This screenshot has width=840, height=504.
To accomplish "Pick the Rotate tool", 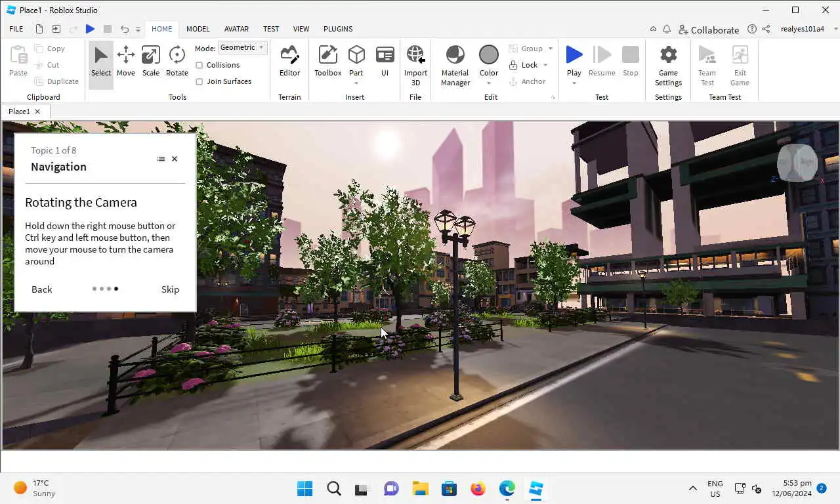I will coord(177,62).
